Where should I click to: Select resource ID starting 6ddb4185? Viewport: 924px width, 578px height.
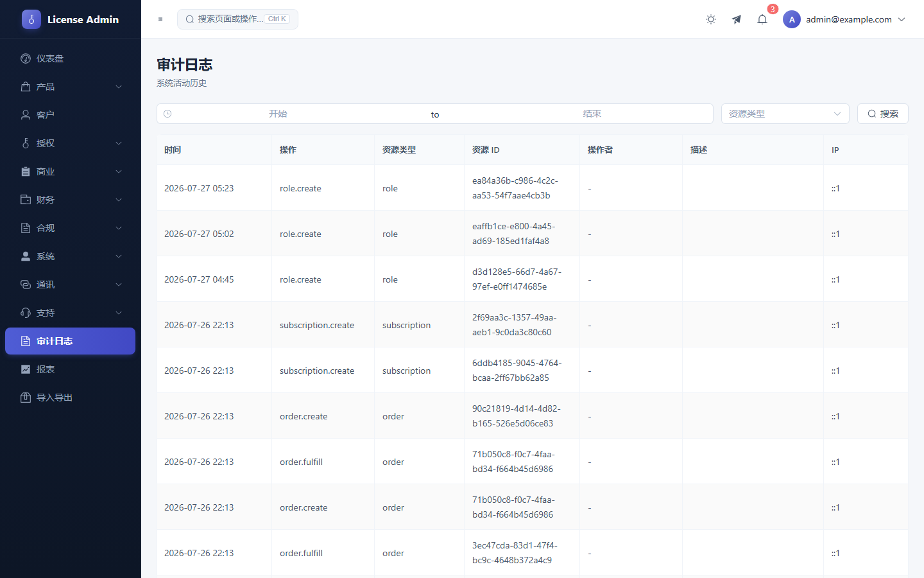pyautogui.click(x=517, y=371)
